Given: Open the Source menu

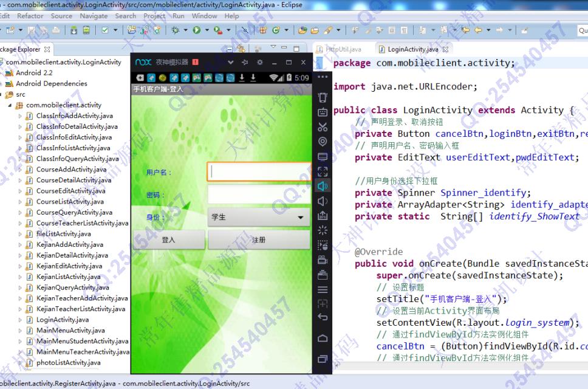Looking at the screenshot, I should pos(61,16).
